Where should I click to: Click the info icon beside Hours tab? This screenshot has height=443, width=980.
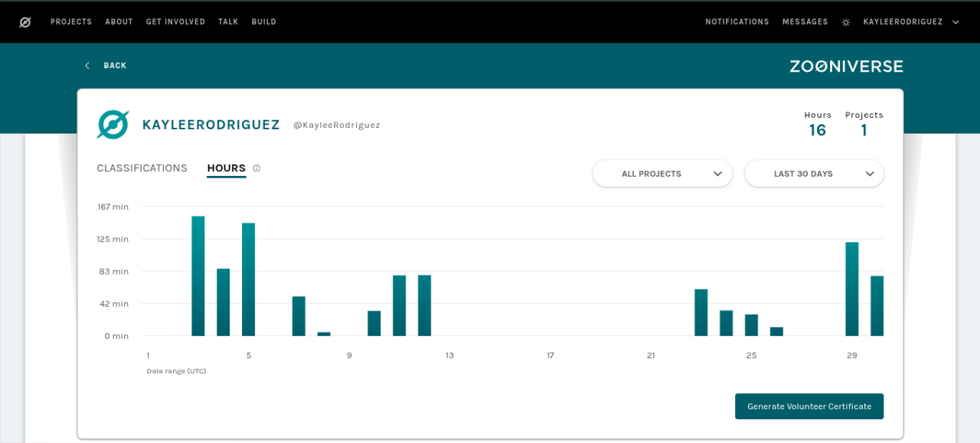[x=256, y=168]
